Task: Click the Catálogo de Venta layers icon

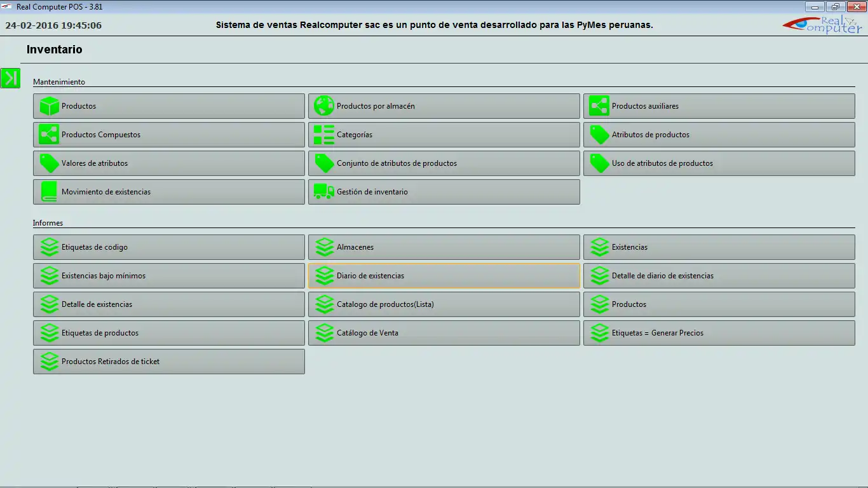Action: [x=324, y=333]
